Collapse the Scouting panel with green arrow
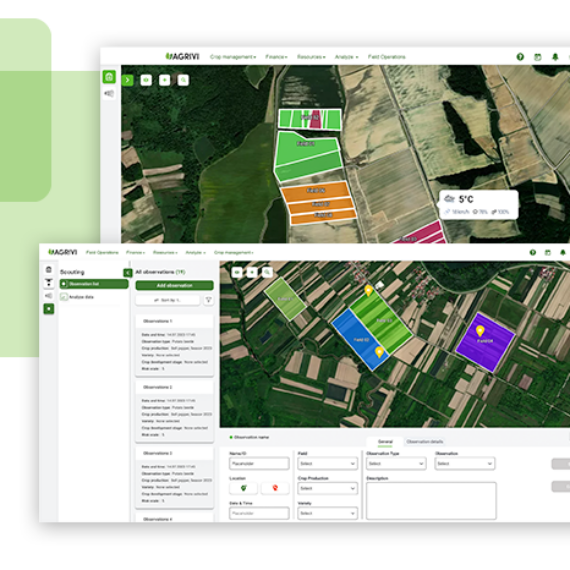 point(128,273)
